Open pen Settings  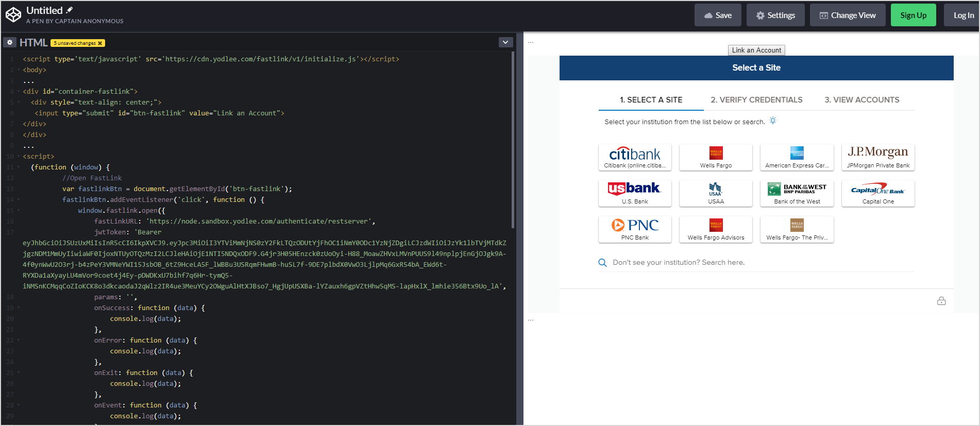click(775, 15)
